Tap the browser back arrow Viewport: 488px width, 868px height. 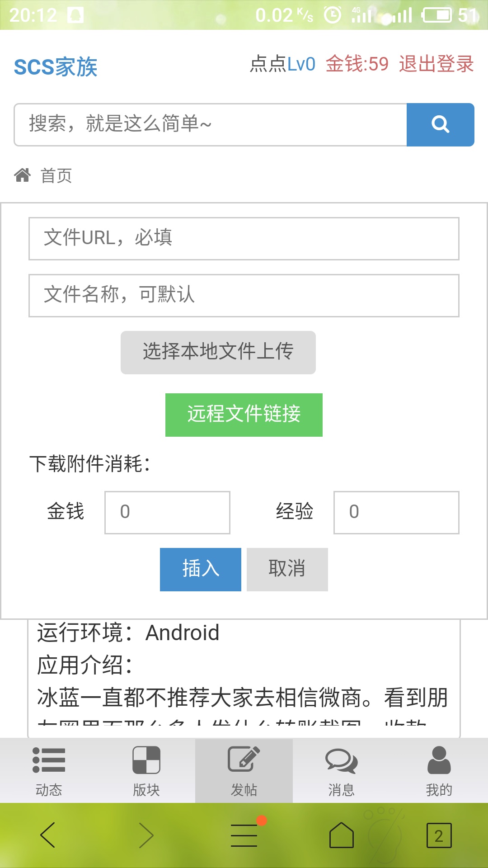tap(48, 835)
